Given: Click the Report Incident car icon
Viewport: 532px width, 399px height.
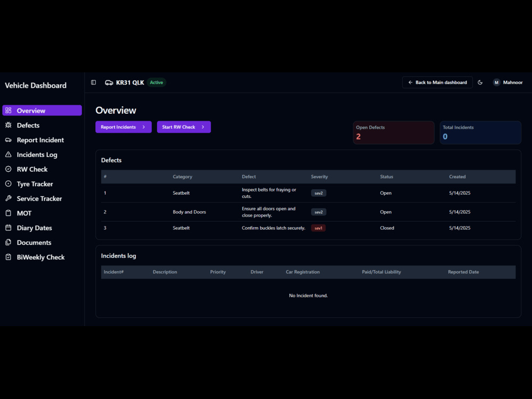Looking at the screenshot, I should tap(9, 140).
